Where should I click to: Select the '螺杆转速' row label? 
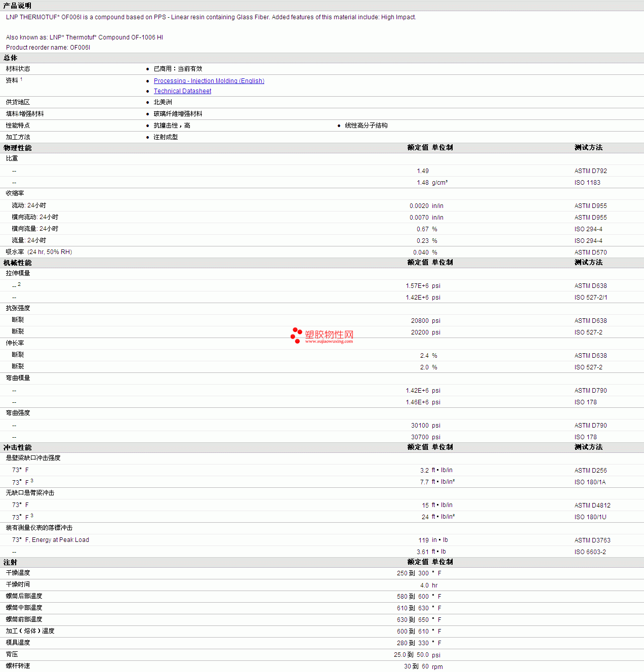point(18,666)
